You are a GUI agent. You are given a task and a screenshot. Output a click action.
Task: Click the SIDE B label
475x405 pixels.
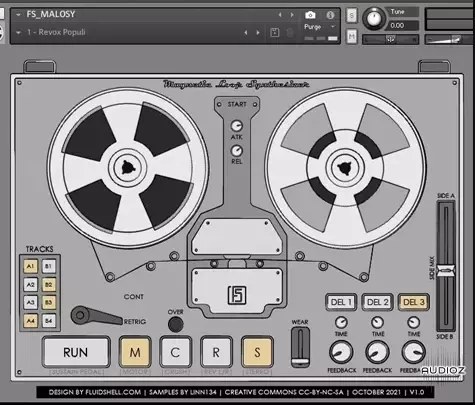point(445,337)
